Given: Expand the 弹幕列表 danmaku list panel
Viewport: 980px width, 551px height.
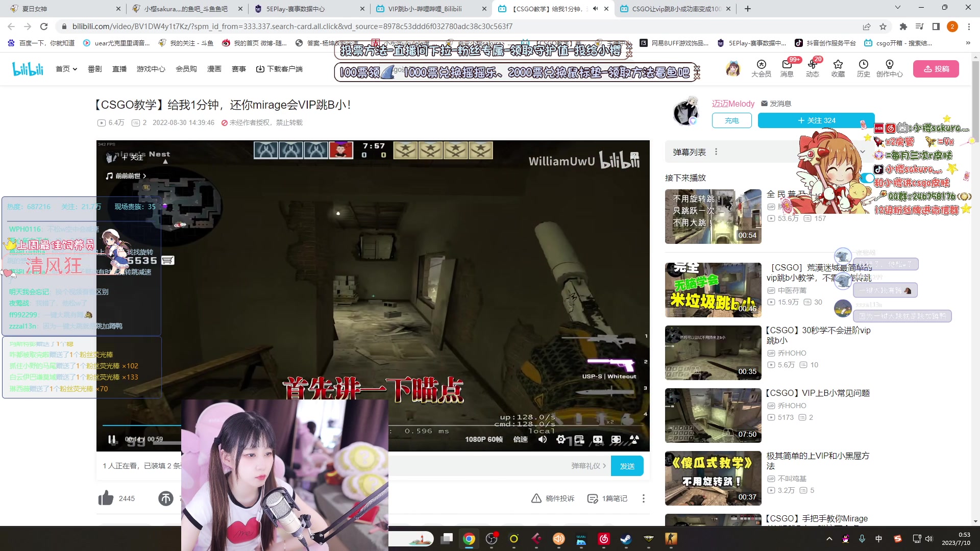Looking at the screenshot, I should (863, 152).
